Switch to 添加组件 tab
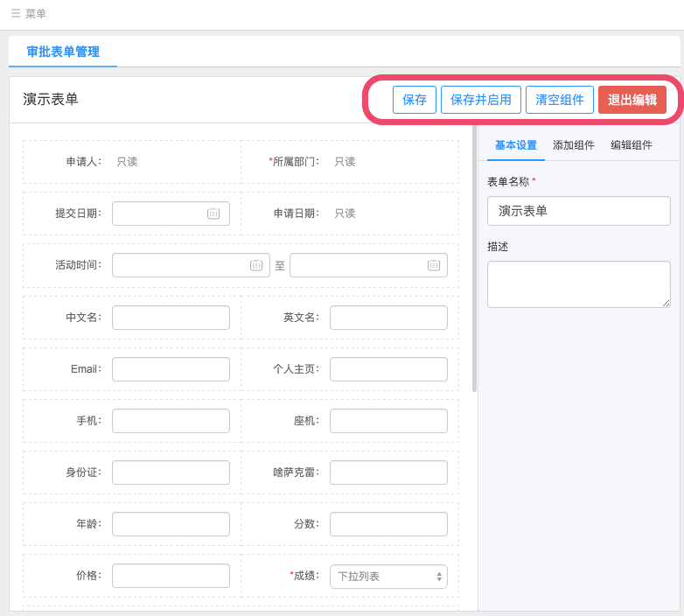 pyautogui.click(x=574, y=145)
